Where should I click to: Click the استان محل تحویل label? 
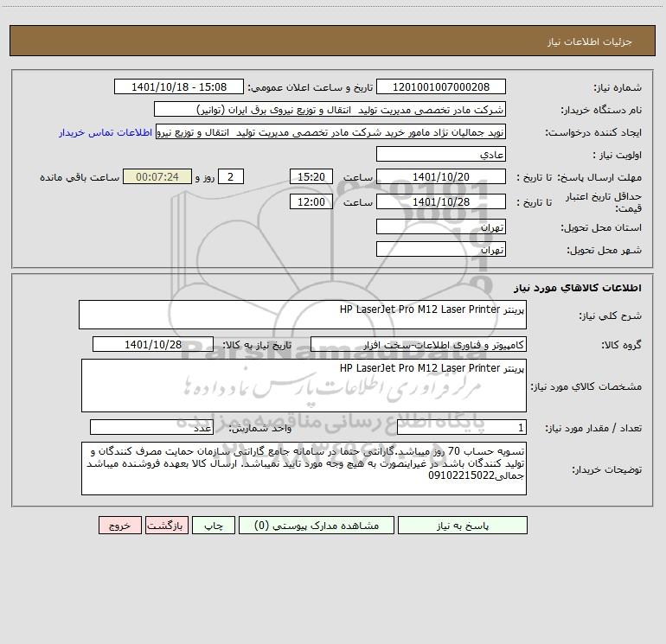pyautogui.click(x=601, y=227)
